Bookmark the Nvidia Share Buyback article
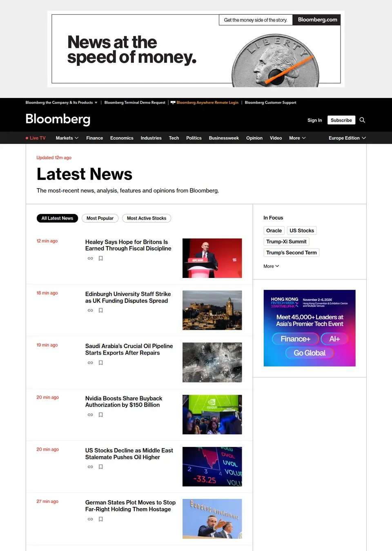 point(101,415)
